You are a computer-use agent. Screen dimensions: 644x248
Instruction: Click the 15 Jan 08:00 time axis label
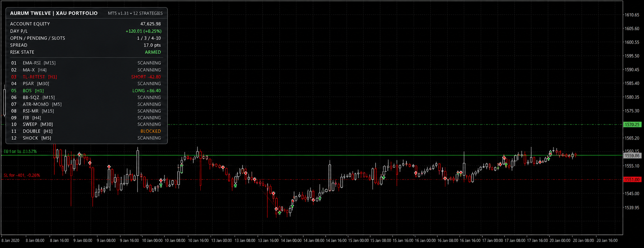pos(381,241)
